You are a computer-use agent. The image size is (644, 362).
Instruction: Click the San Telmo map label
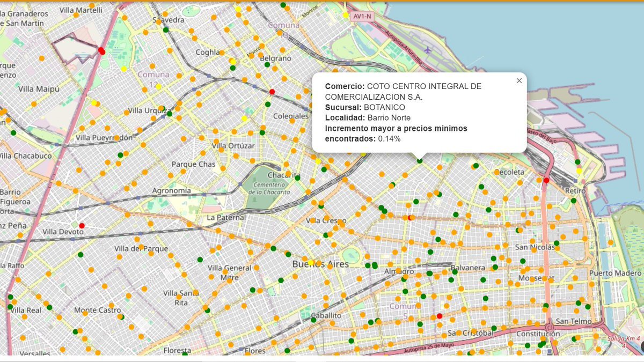click(574, 321)
